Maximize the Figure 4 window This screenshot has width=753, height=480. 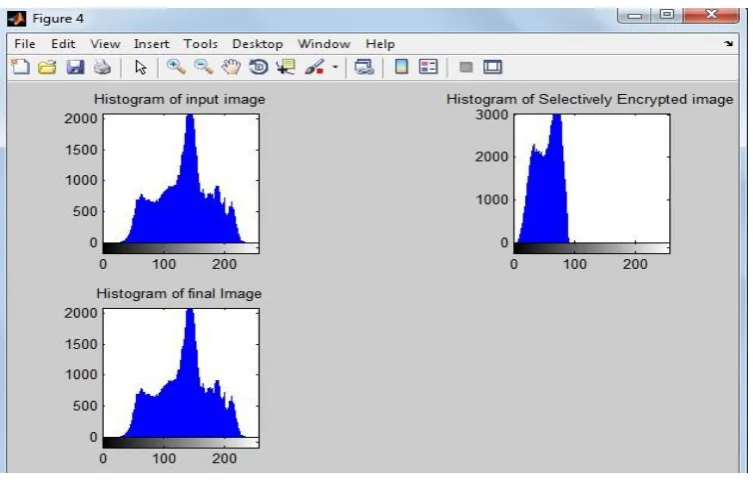(x=667, y=15)
